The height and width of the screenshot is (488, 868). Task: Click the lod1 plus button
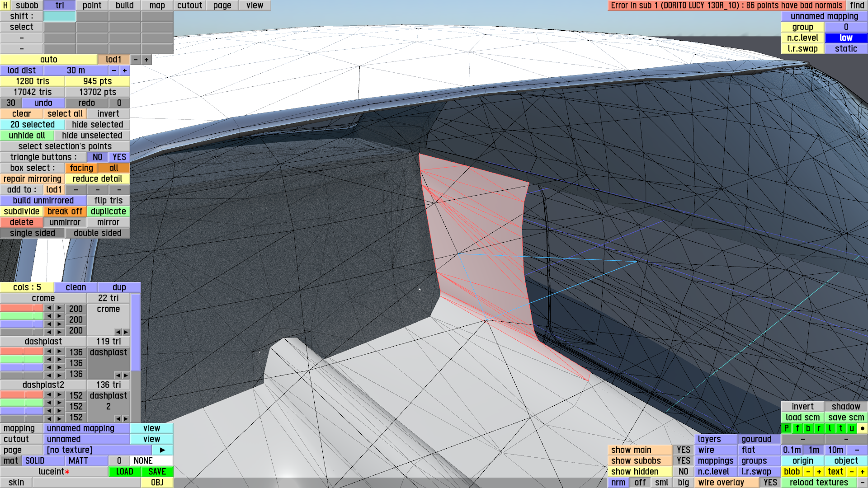coord(146,60)
